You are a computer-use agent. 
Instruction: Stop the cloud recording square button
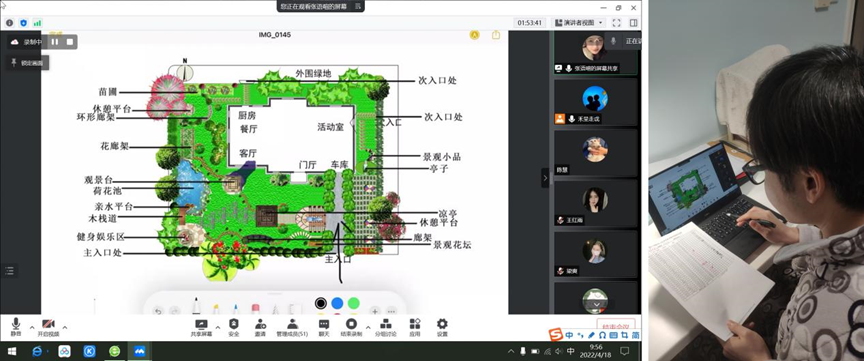pos(69,42)
